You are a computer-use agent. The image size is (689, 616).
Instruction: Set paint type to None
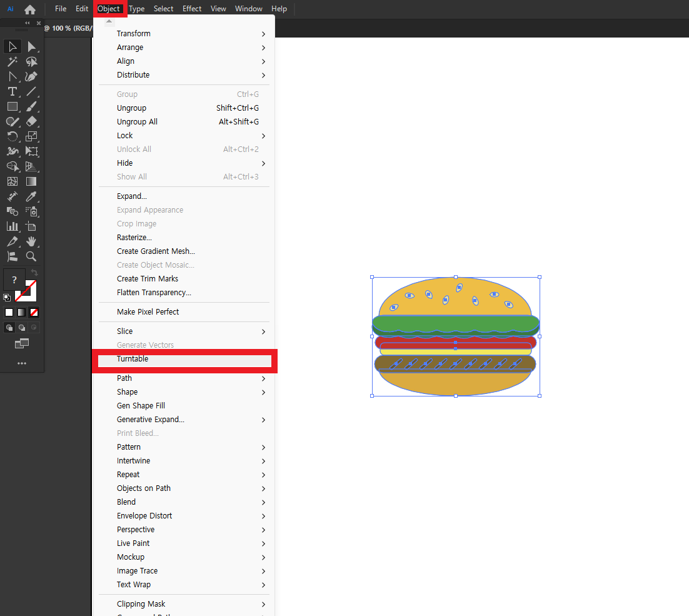pyautogui.click(x=34, y=313)
